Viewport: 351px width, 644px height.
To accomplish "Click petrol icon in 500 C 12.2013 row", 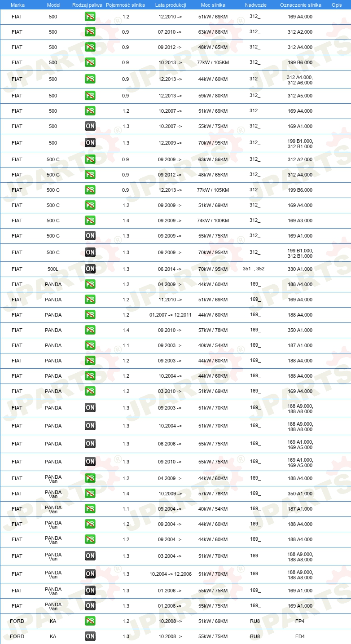I will pos(90,190).
